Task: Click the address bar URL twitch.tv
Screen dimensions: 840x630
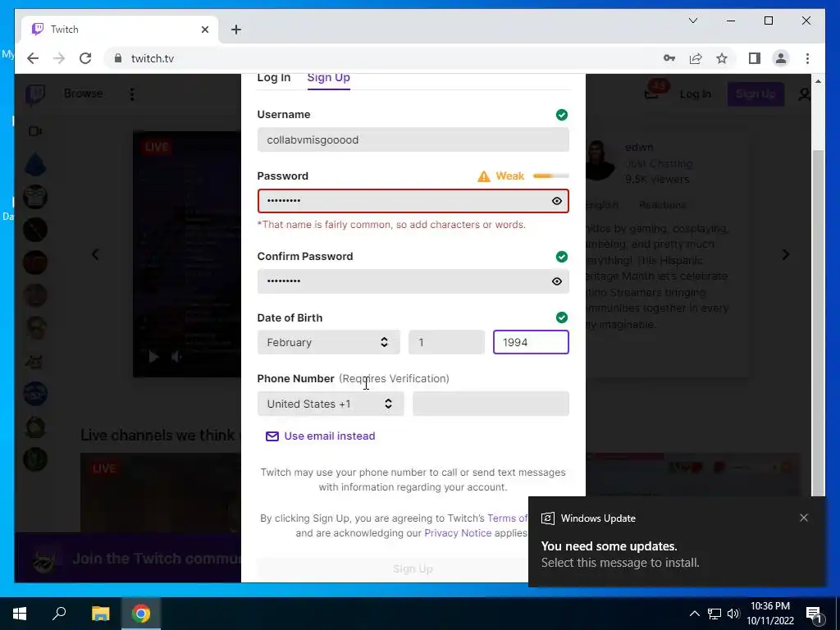Action: pyautogui.click(x=153, y=58)
